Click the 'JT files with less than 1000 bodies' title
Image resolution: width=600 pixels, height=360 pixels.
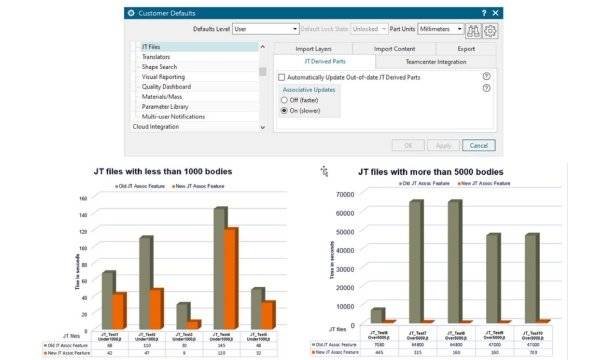[163, 171]
